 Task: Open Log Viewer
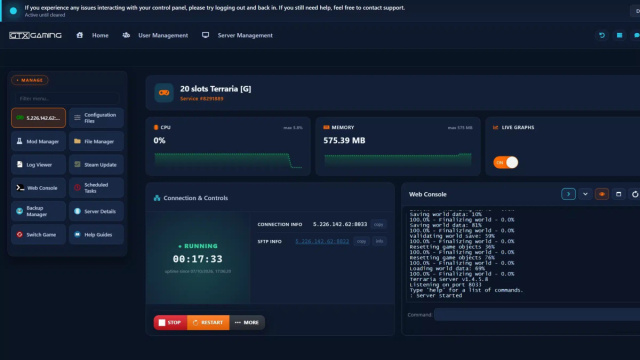(x=38, y=164)
